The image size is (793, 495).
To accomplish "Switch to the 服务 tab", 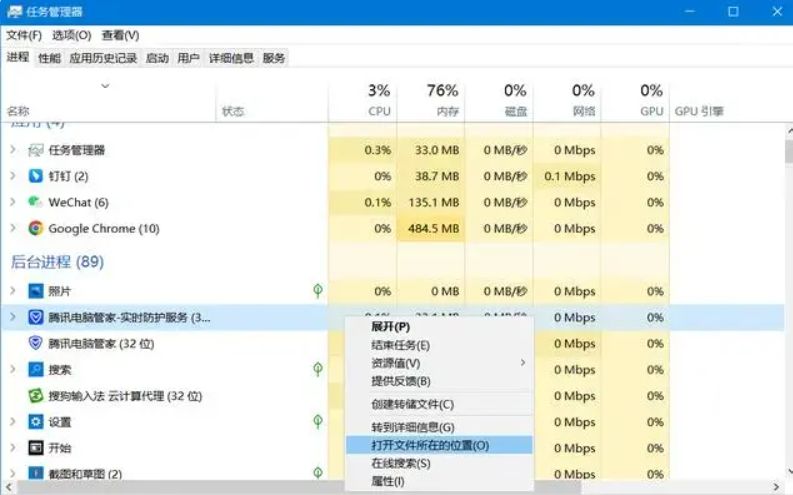I will tap(274, 58).
